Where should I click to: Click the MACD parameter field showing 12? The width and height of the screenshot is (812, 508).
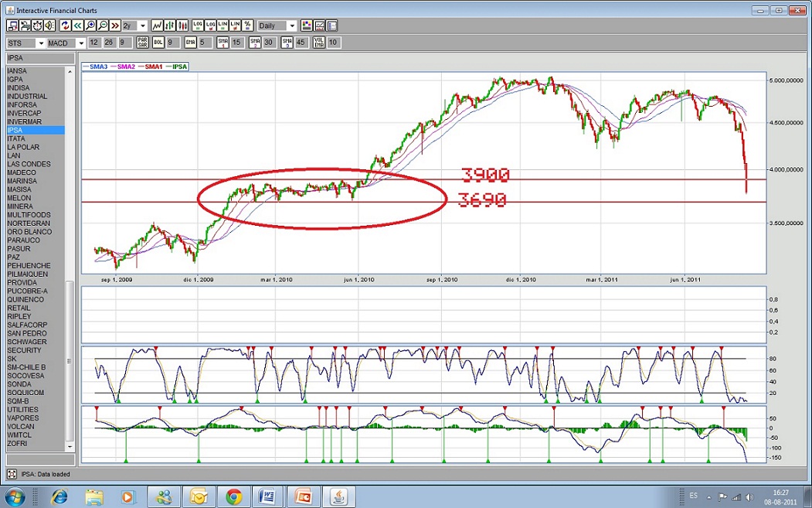[x=93, y=43]
